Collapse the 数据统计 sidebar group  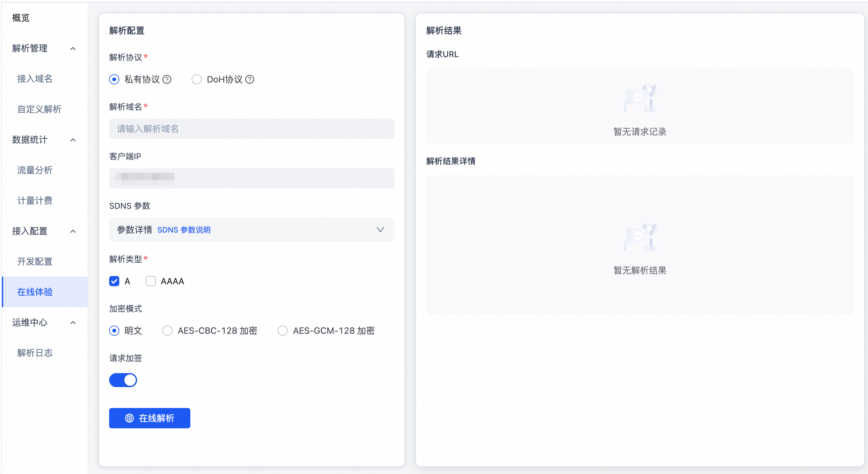click(73, 140)
